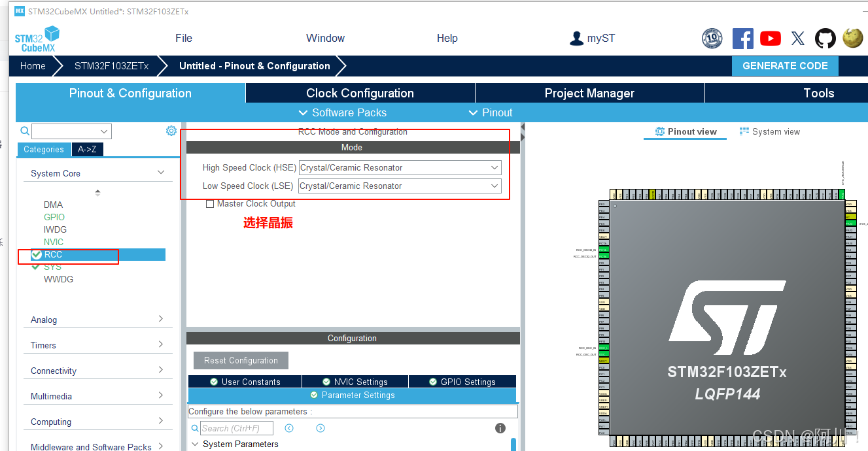Click Untitled - Pinout & Configuration breadcrumb
Viewport: 868px width, 451px height.
(x=254, y=66)
